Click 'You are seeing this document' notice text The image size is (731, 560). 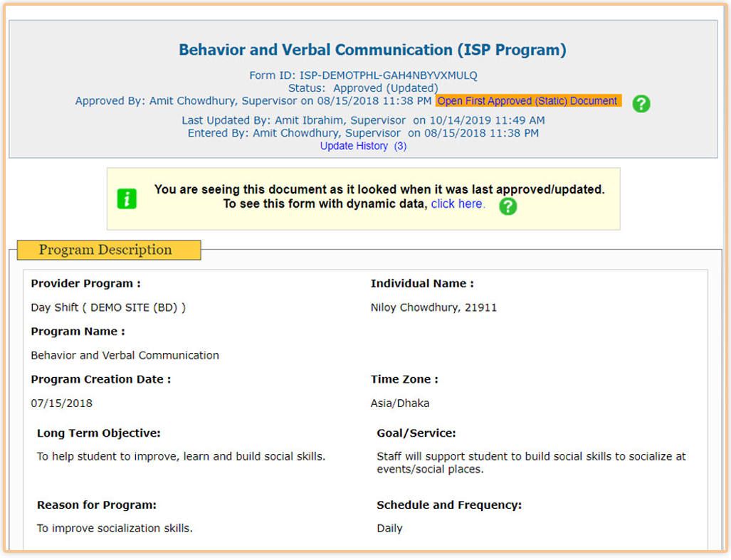(x=379, y=189)
